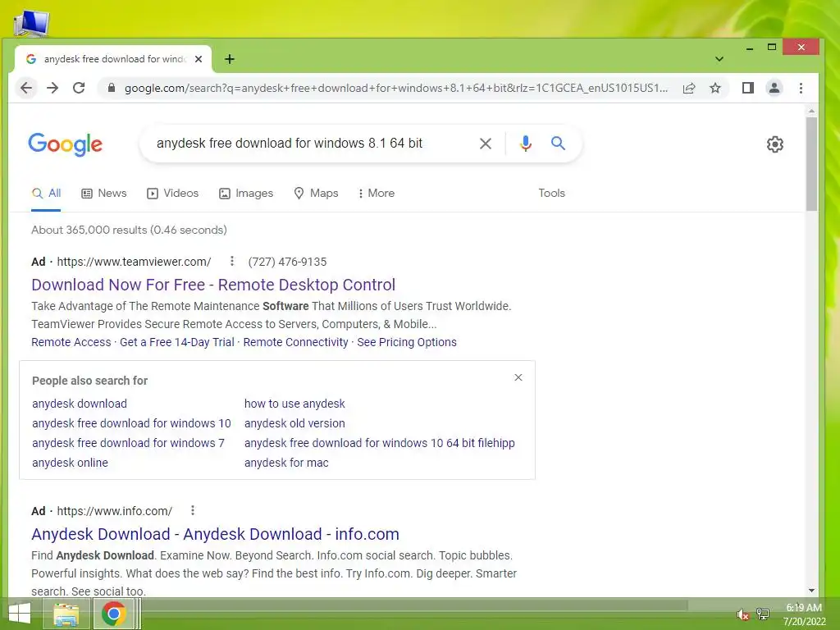Open Anydesk Download info.com ad link

215,534
